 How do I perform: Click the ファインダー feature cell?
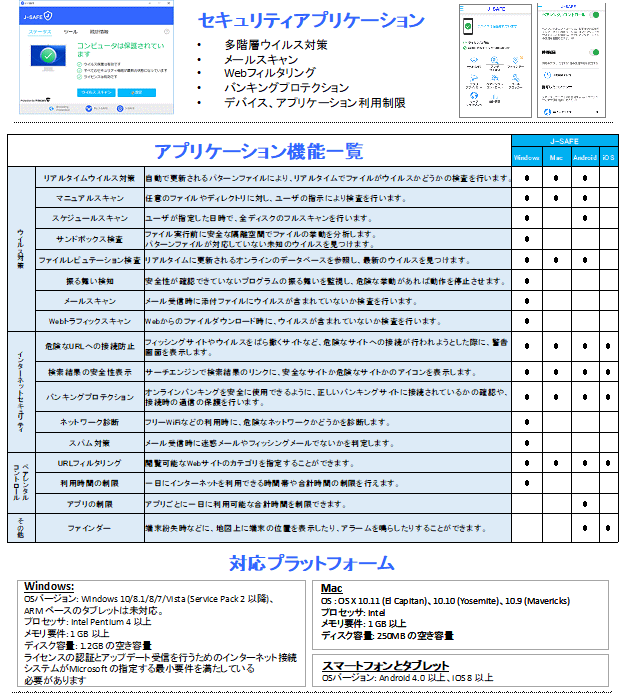pos(90,528)
